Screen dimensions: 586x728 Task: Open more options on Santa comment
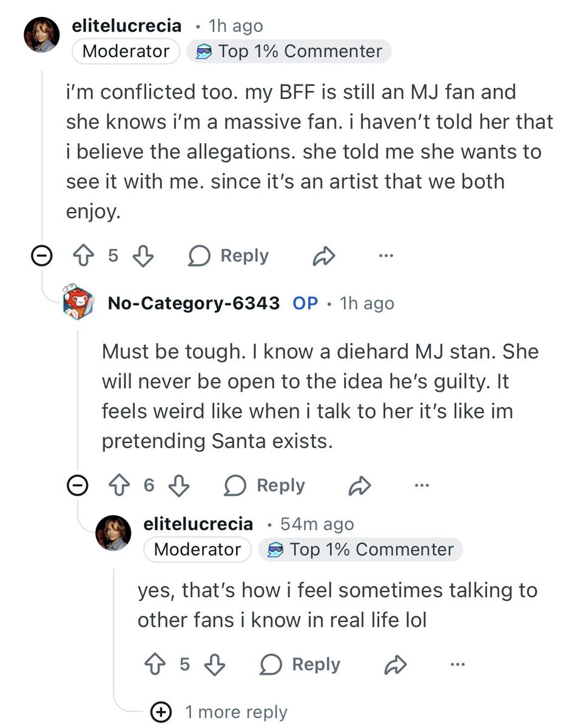(x=422, y=485)
